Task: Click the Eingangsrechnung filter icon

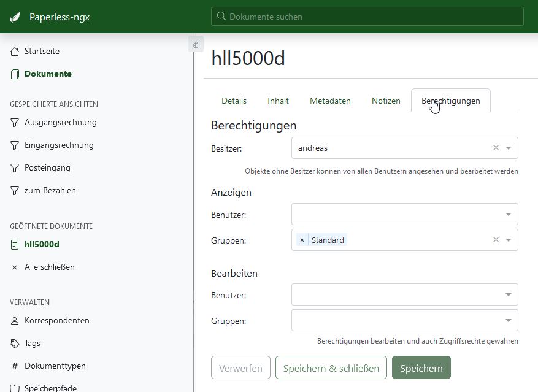Action: click(x=15, y=145)
